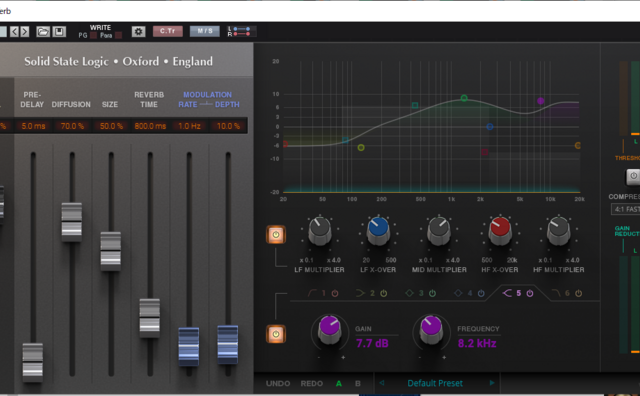Viewport: 640px width, 396px height.
Task: Open the Default Preset menu
Action: 435,383
